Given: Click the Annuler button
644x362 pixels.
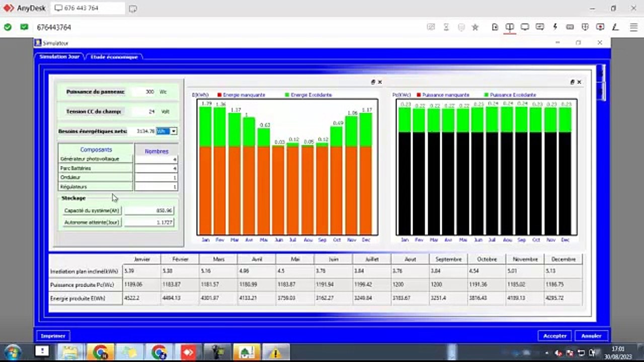Looking at the screenshot, I should point(591,335).
